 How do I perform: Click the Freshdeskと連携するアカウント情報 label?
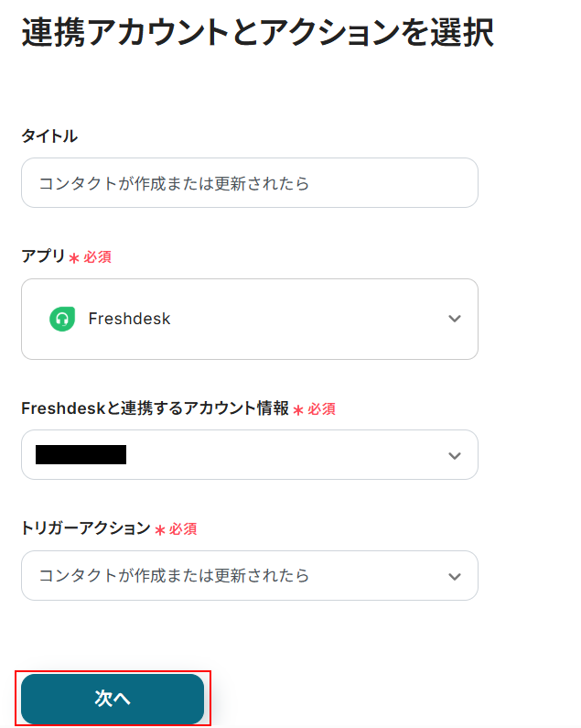[x=155, y=408]
